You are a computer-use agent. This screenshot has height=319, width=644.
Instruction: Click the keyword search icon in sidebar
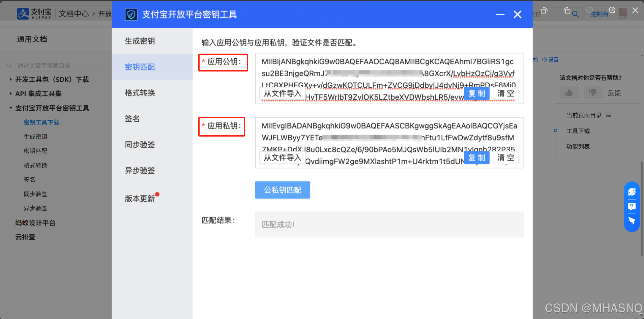(10, 65)
